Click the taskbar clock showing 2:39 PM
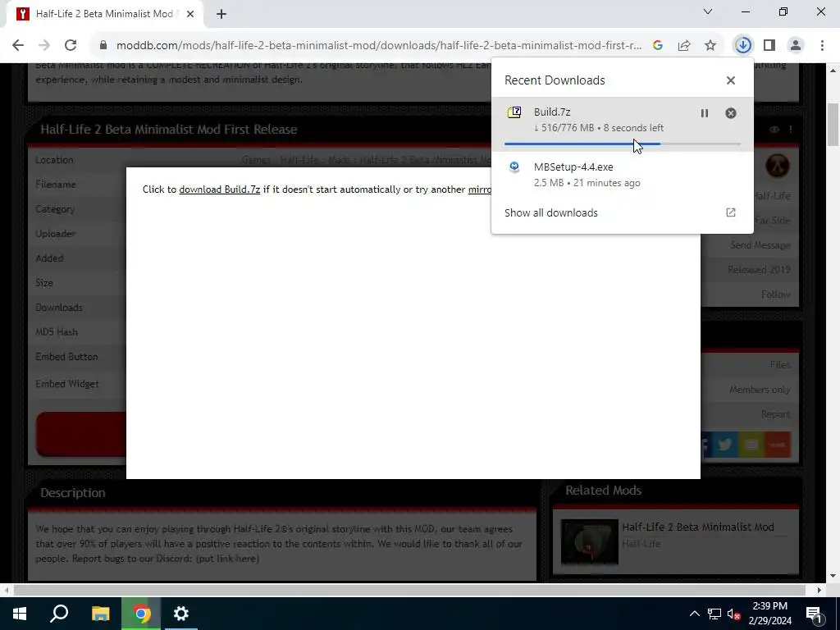840x630 pixels. (769, 614)
